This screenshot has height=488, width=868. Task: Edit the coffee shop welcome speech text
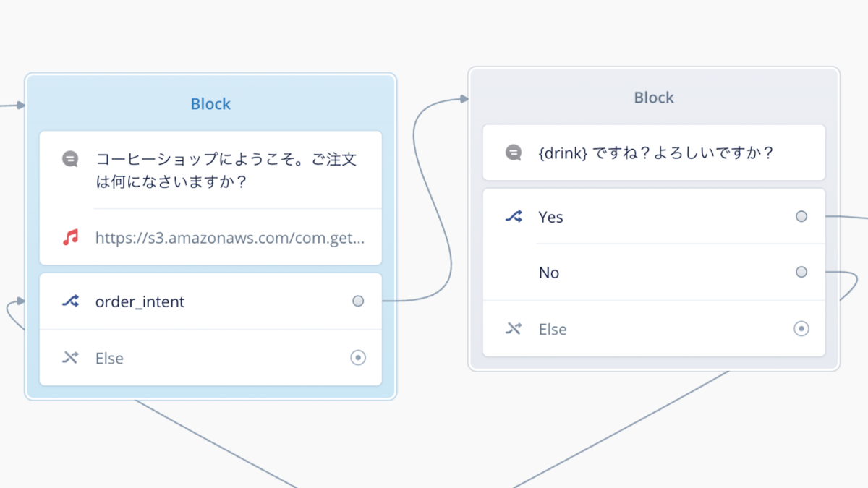[210, 170]
